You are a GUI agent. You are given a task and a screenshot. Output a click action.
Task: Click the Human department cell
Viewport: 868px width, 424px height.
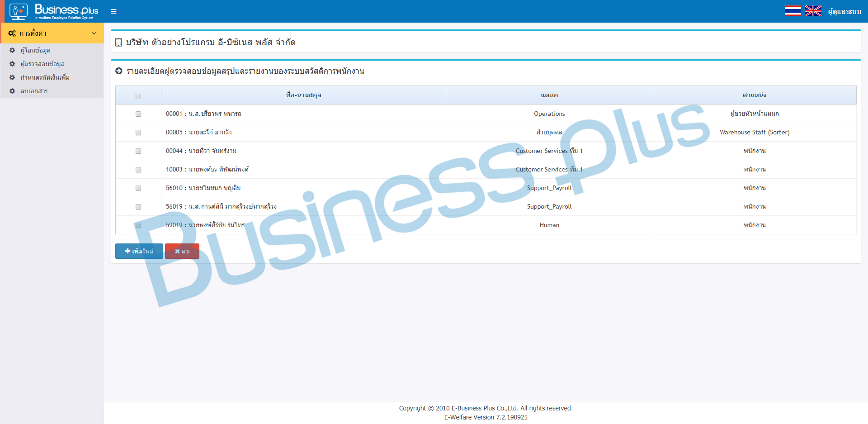click(549, 225)
